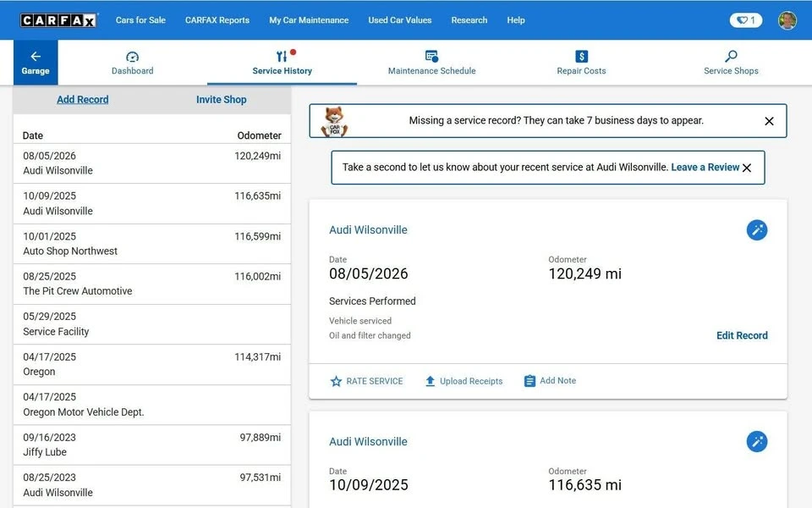Click the Service History wrench icon
The width and height of the screenshot is (812, 508).
click(x=282, y=56)
